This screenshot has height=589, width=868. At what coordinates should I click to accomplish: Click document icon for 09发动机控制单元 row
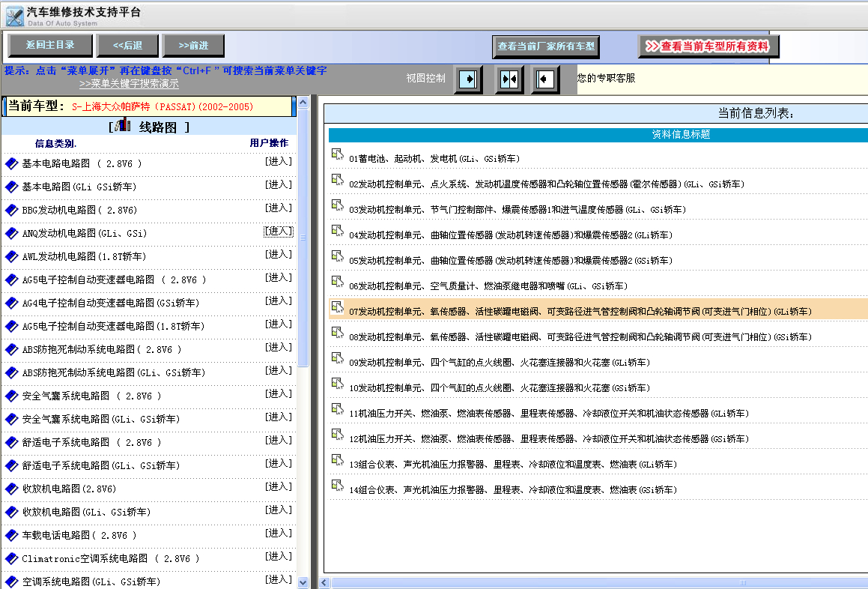(337, 358)
